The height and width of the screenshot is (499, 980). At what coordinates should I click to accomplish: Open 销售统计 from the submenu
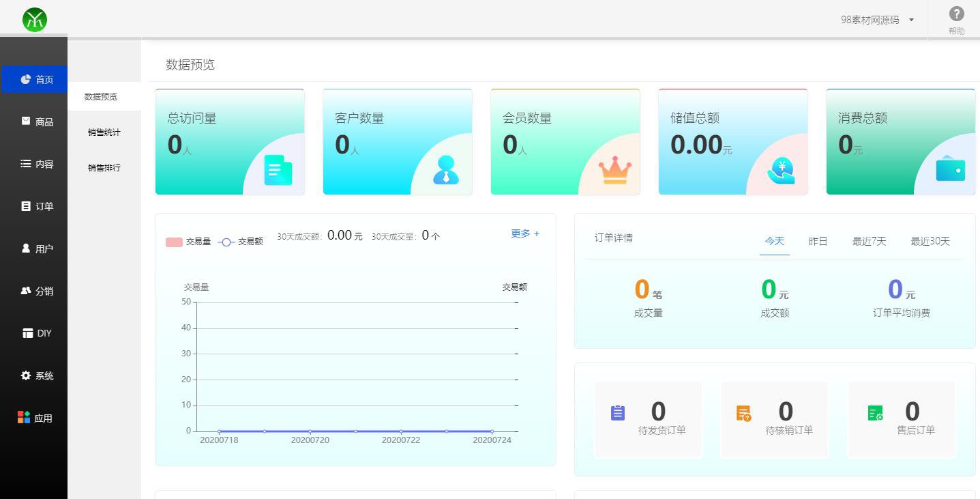(x=104, y=132)
